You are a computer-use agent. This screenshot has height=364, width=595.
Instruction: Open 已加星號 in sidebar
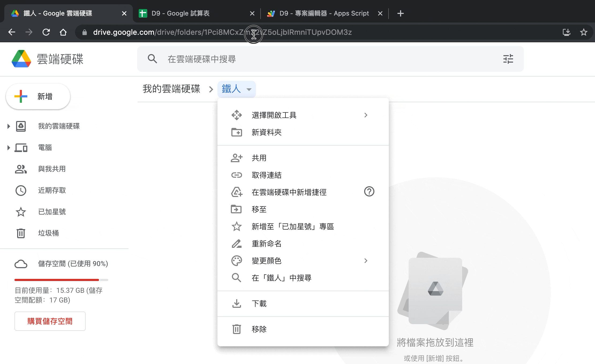tap(52, 212)
